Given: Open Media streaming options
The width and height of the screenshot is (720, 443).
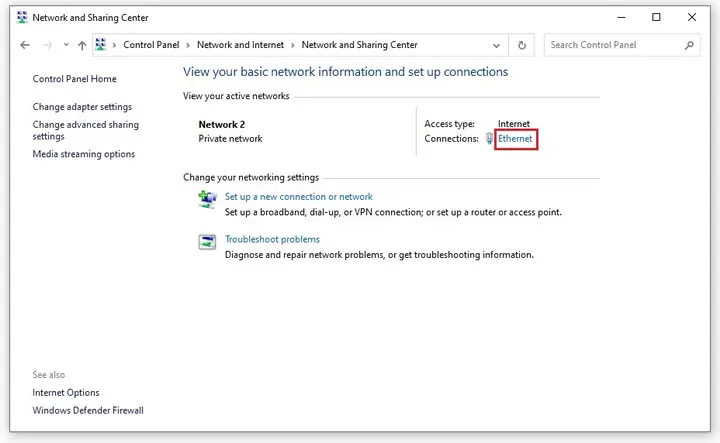Looking at the screenshot, I should [x=84, y=154].
